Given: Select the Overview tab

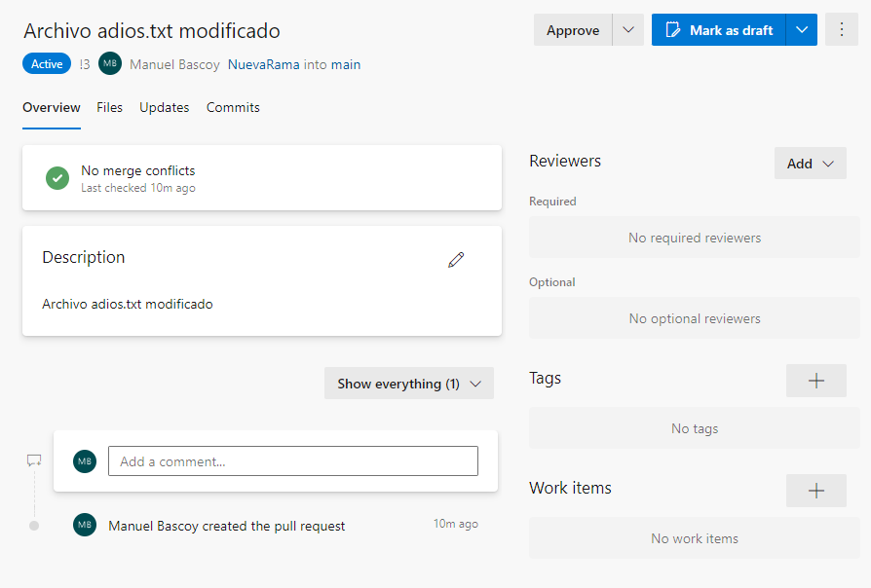Looking at the screenshot, I should pos(52,107).
